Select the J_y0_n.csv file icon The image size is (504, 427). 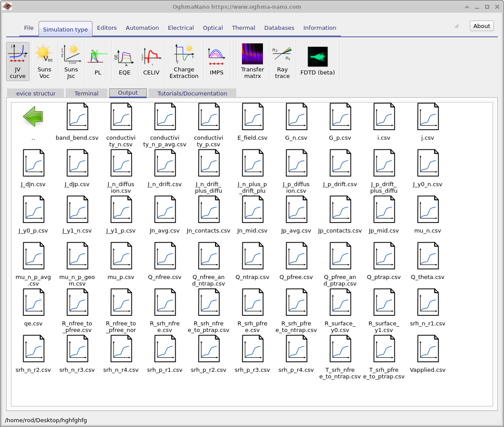[x=427, y=163]
